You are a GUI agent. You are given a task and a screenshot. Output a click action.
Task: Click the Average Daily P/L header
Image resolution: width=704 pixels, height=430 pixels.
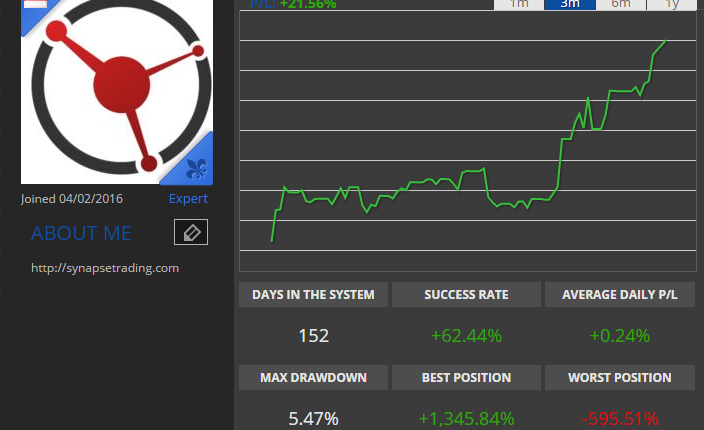coord(620,294)
